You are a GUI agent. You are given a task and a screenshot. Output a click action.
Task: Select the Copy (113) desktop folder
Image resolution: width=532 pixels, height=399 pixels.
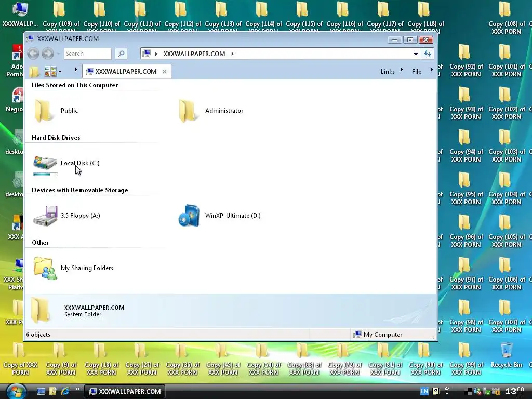click(x=223, y=15)
